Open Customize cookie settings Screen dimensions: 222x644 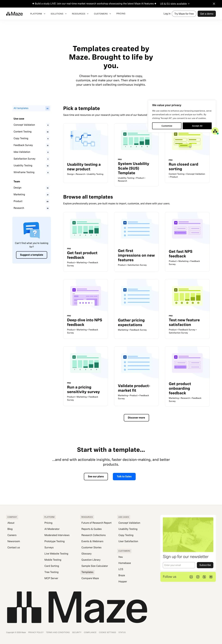[x=167, y=126]
